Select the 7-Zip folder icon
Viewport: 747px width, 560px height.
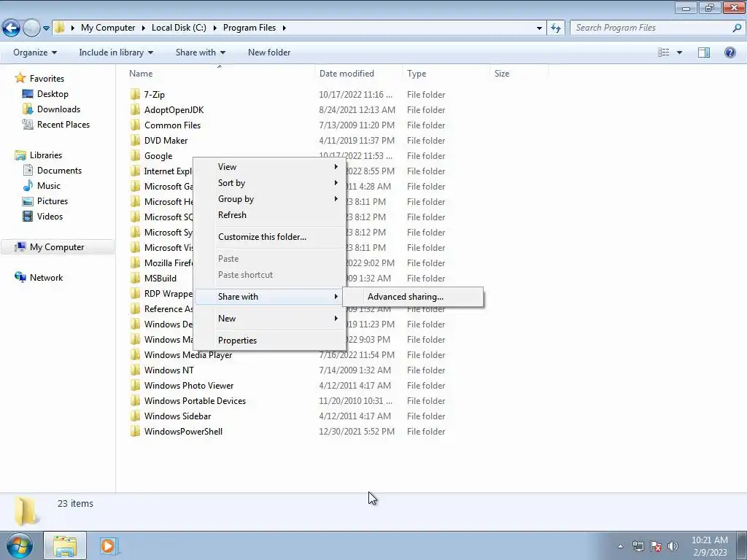135,94
